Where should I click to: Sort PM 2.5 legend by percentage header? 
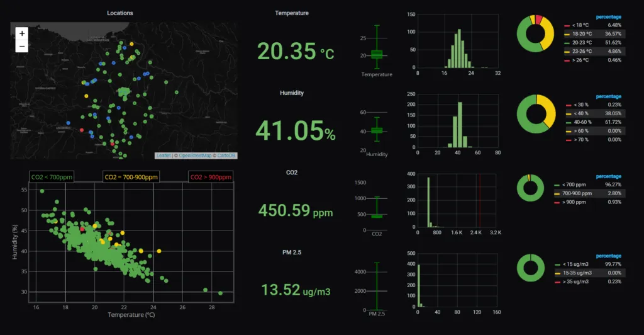[x=608, y=256]
